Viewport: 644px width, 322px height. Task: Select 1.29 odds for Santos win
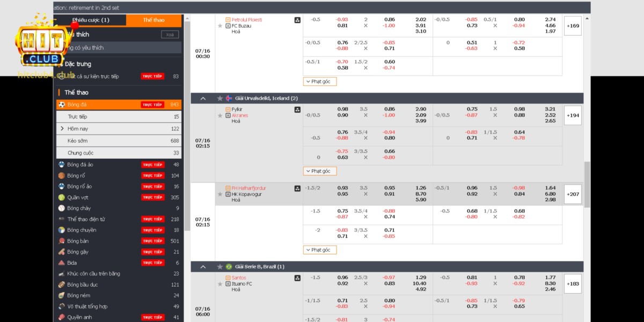pyautogui.click(x=421, y=277)
